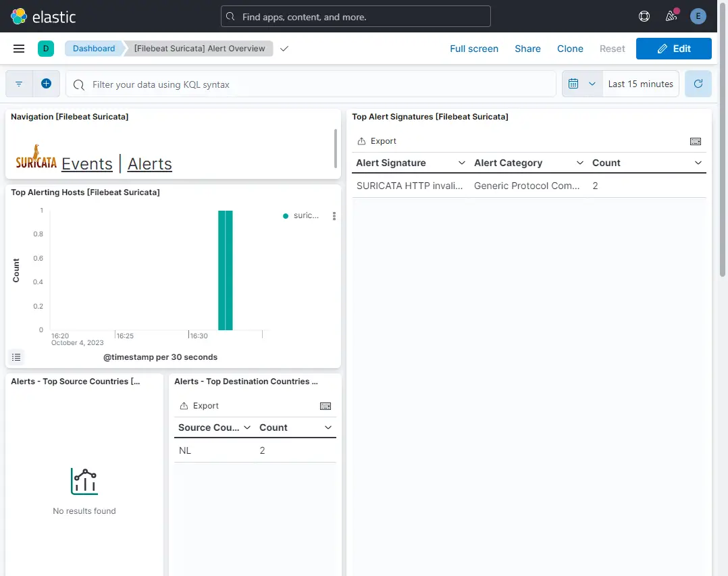
Task: Expand the Alert Signature column dropdown
Action: click(x=462, y=163)
